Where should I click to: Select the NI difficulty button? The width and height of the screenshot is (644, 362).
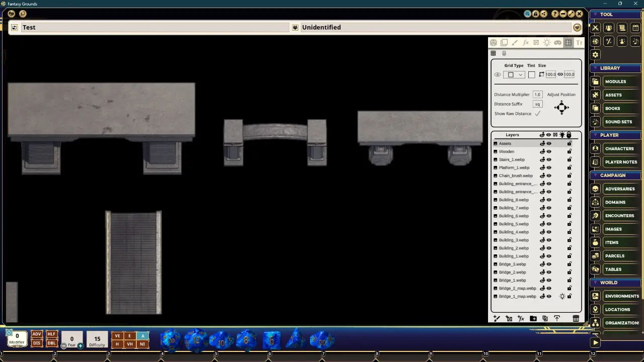pos(142,344)
